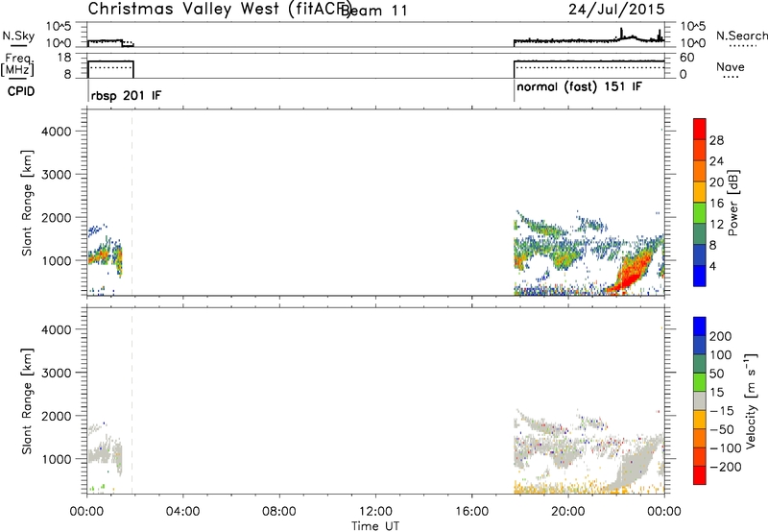
Task: Click the 4000 tick on velocity panel
Action: click(56, 329)
